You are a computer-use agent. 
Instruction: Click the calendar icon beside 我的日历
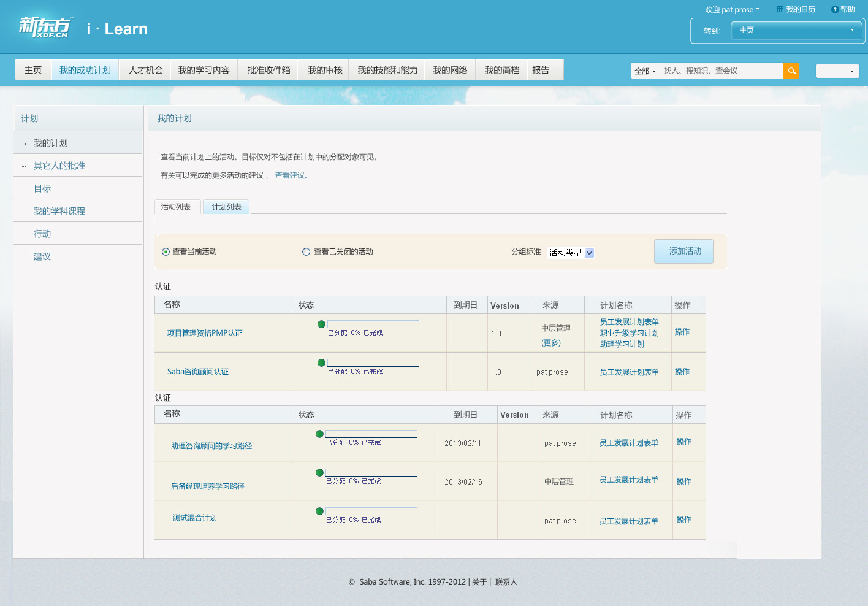point(780,9)
